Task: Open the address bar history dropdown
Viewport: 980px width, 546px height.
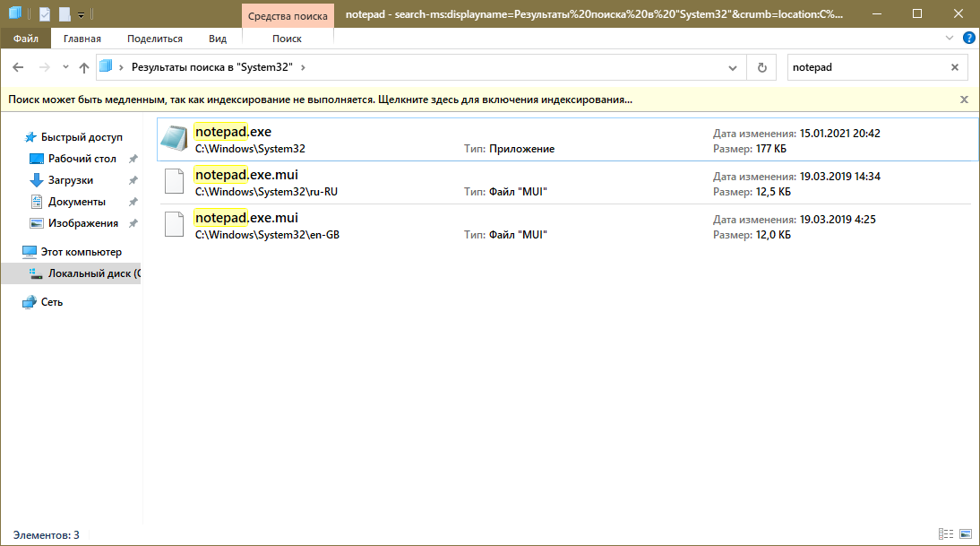Action: pyautogui.click(x=733, y=67)
